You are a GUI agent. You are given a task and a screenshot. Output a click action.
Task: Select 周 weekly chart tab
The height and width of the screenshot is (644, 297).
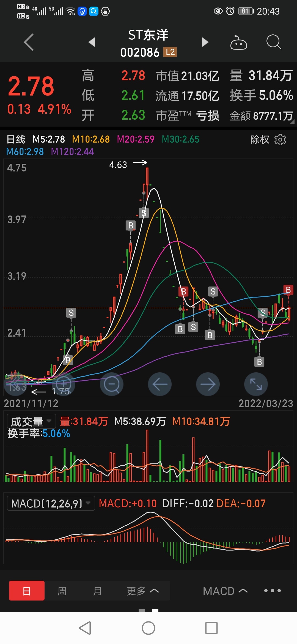(x=62, y=591)
